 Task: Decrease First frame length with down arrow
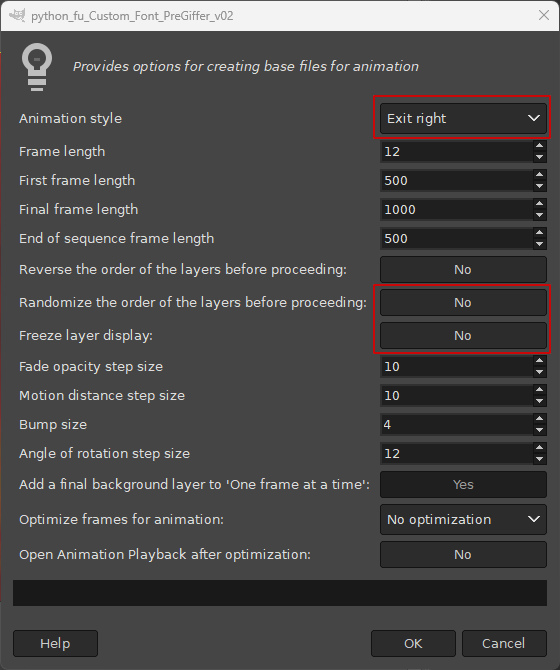tap(539, 186)
